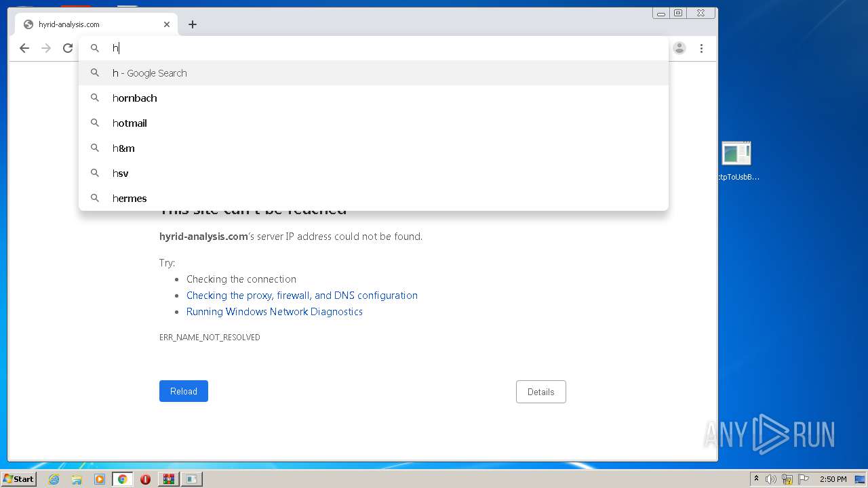
Task: Close the hyrid-analysis.com tab
Action: click(x=167, y=24)
